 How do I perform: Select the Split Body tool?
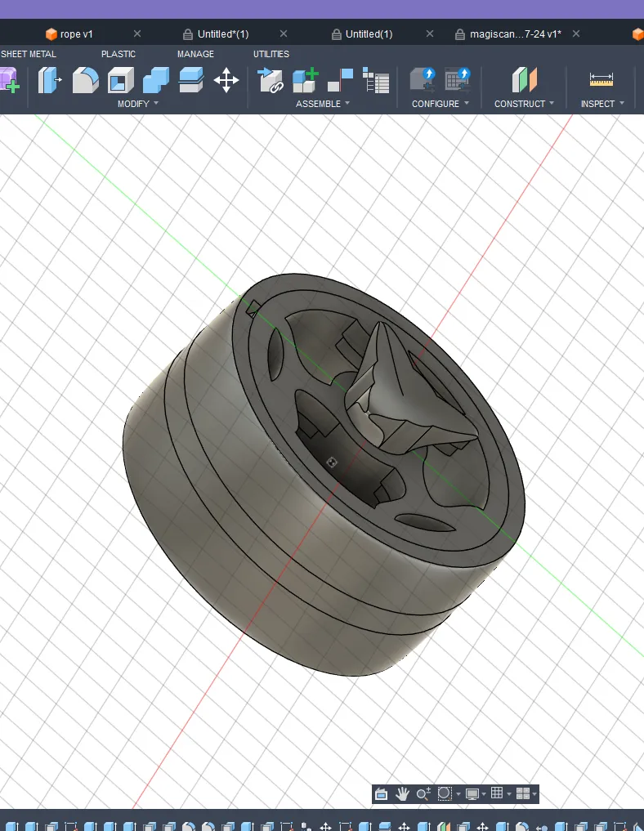tap(190, 80)
